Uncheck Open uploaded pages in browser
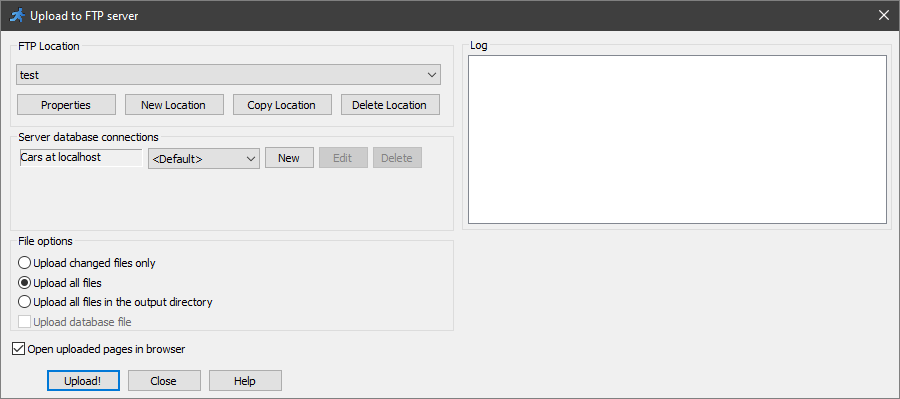The height and width of the screenshot is (399, 900). coord(99,348)
